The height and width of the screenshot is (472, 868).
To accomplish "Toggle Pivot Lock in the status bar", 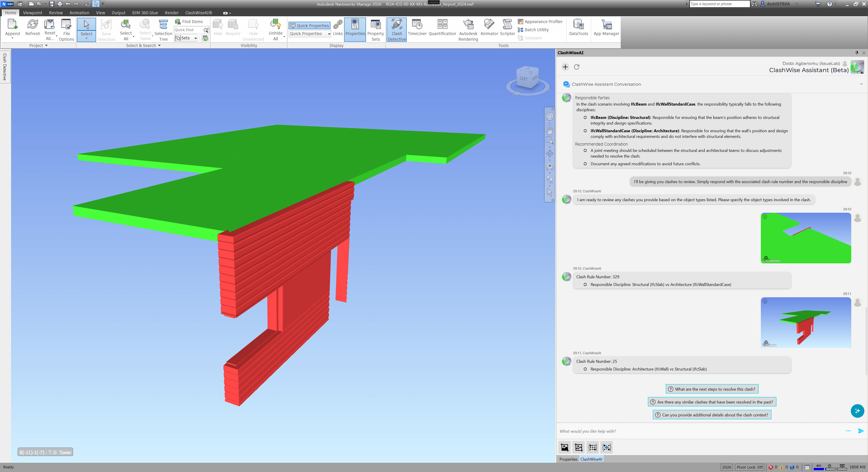I will pyautogui.click(x=749, y=467).
